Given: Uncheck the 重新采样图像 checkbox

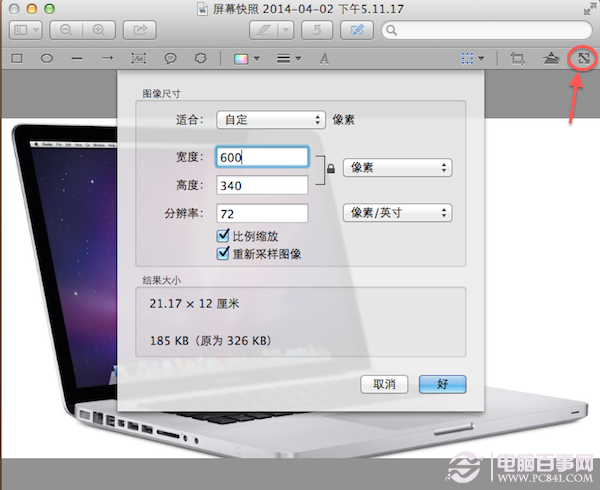Looking at the screenshot, I should 224,254.
